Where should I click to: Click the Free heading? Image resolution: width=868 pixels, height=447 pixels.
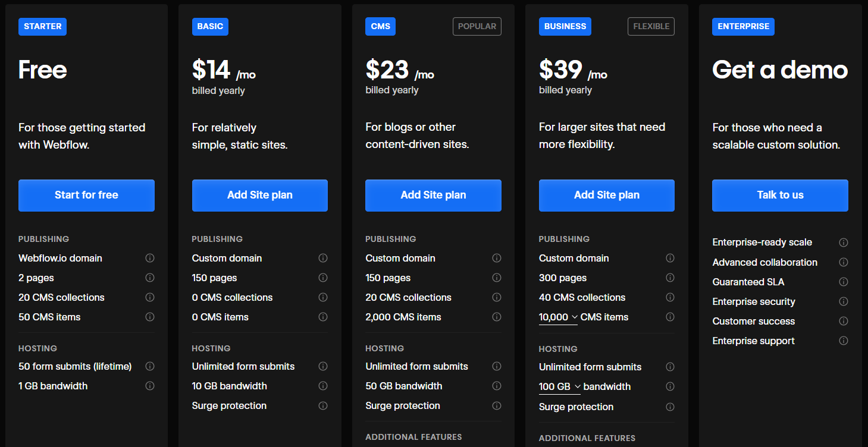43,70
